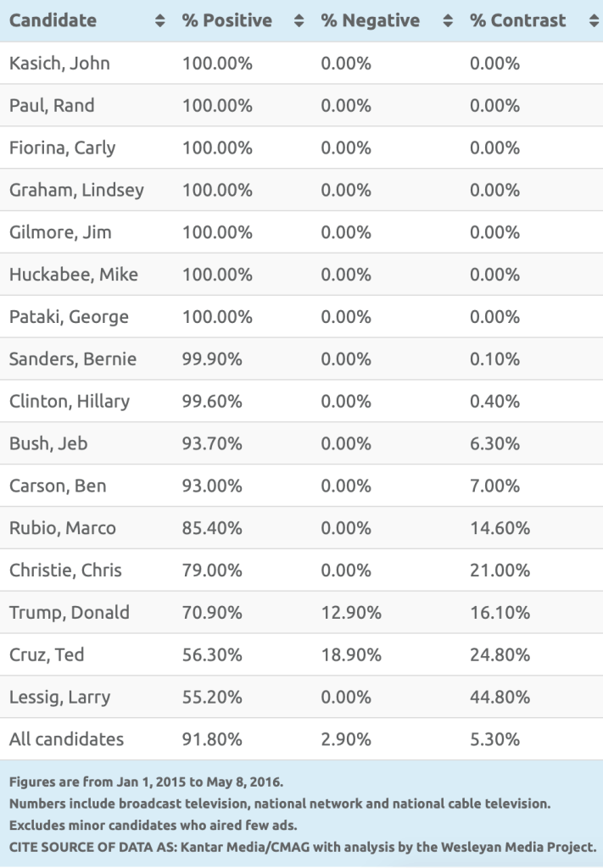Sort by % Contrast header text
The image size is (603, 868).
[x=518, y=21]
